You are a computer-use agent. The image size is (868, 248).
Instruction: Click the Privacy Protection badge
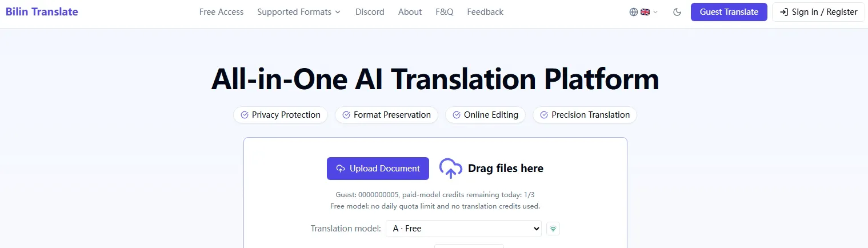point(281,115)
